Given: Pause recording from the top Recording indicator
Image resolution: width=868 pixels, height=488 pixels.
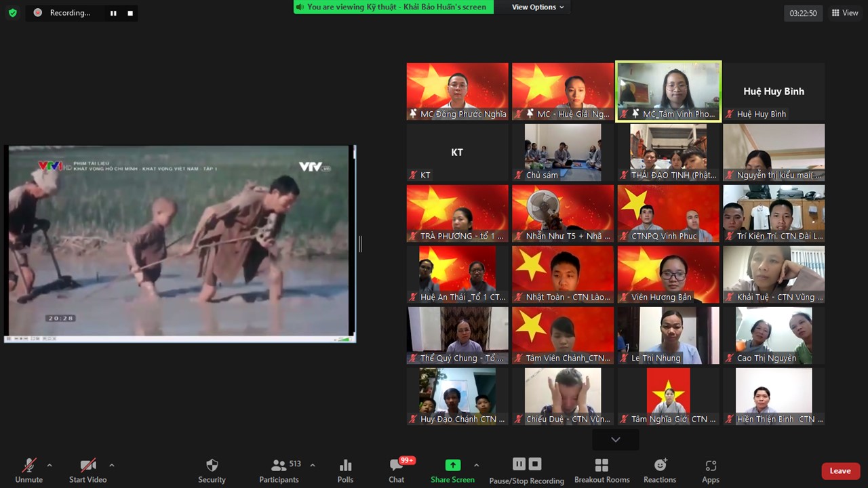Looking at the screenshot, I should (x=113, y=13).
